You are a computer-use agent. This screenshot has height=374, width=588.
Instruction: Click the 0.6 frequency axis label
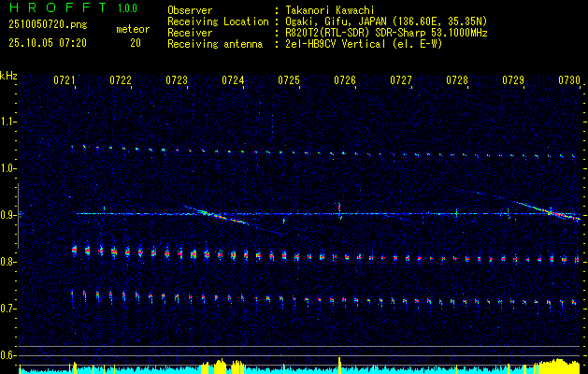8,355
